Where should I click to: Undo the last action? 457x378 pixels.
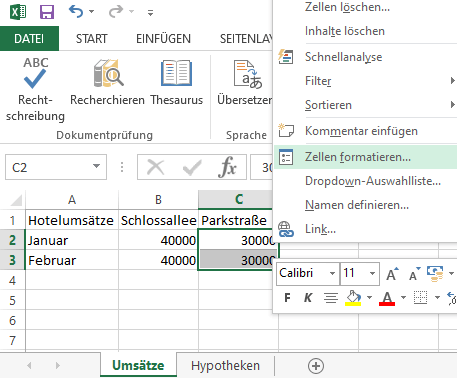click(76, 12)
